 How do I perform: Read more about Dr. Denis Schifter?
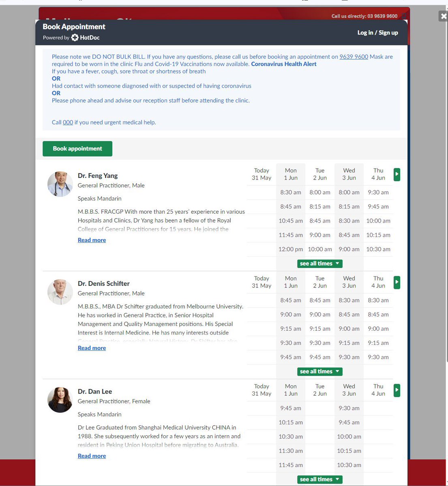pyautogui.click(x=92, y=348)
